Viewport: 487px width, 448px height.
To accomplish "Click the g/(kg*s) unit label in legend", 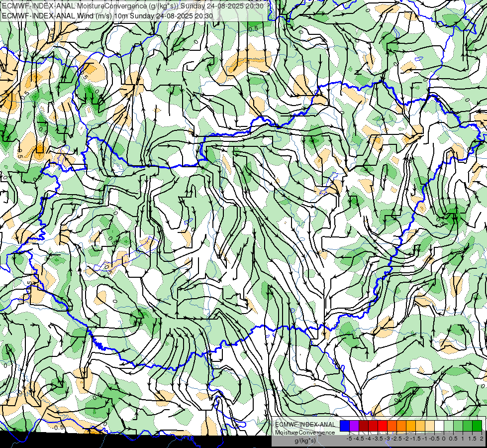I will coord(305,441).
